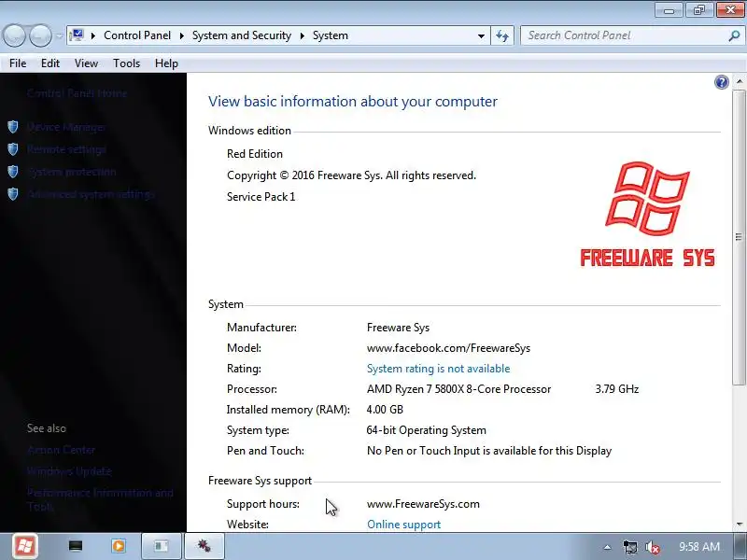Expand the arrow after System and Security
This screenshot has height=560, width=747.
(302, 35)
